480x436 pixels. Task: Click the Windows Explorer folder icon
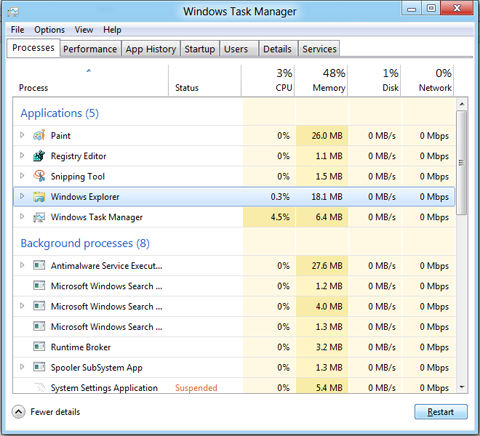coord(39,197)
